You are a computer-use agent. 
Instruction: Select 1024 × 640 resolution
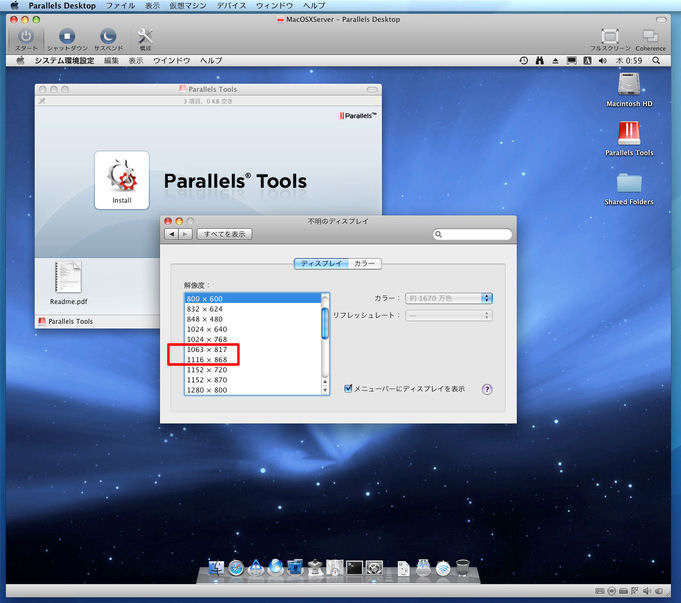(253, 329)
